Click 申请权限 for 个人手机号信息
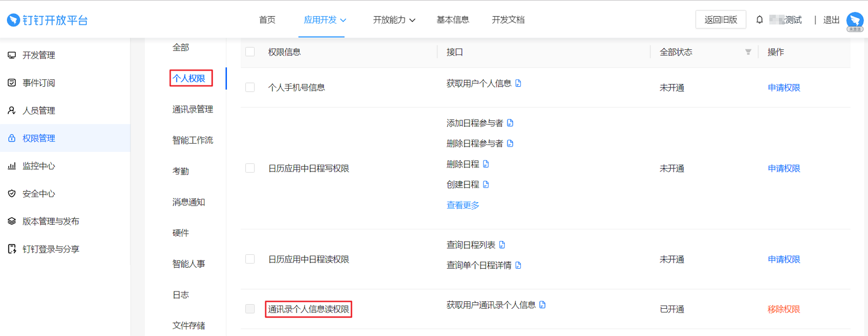 click(x=784, y=87)
